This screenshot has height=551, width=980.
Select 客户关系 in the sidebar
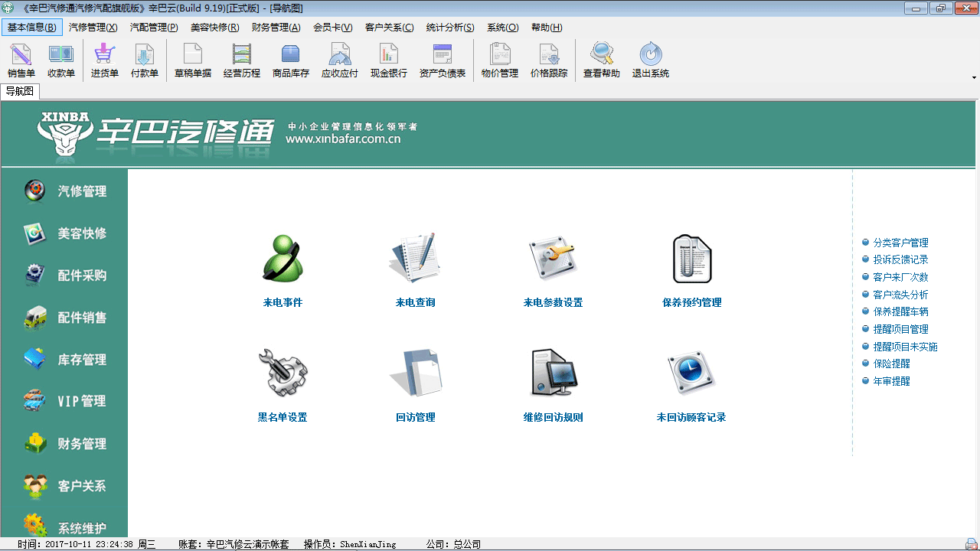point(65,486)
